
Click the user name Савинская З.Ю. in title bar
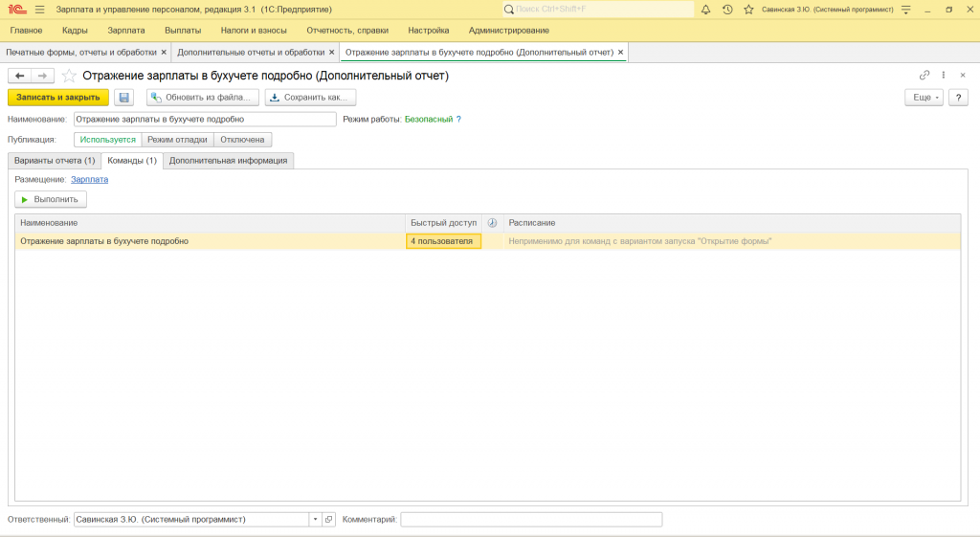[828, 10]
